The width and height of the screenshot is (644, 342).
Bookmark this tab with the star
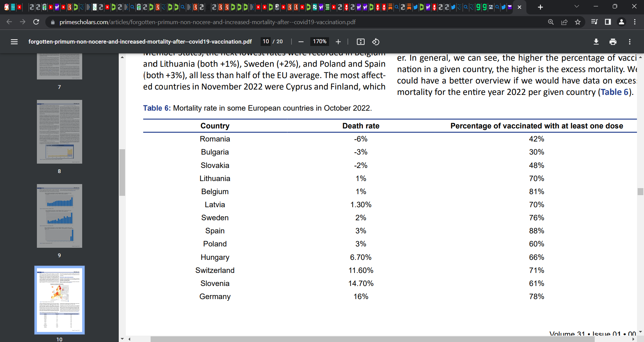pos(578,22)
